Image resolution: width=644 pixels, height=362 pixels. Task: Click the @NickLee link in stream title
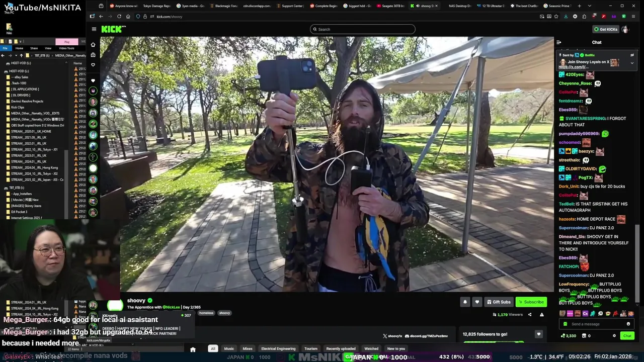(x=171, y=307)
